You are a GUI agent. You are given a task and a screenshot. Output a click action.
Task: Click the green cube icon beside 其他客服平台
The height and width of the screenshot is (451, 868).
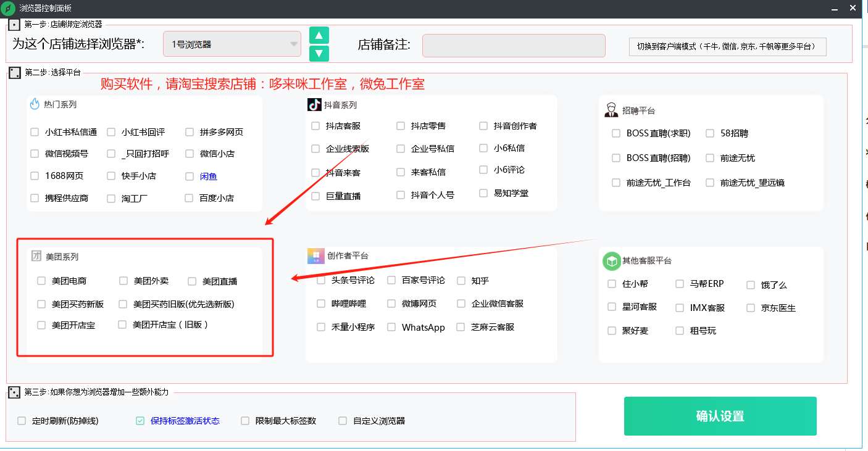[611, 261]
